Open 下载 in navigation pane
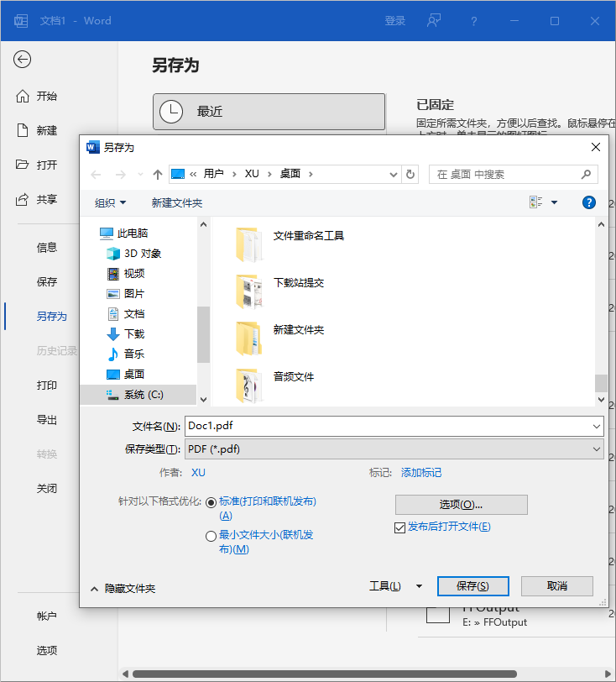616x682 pixels. (x=126, y=333)
